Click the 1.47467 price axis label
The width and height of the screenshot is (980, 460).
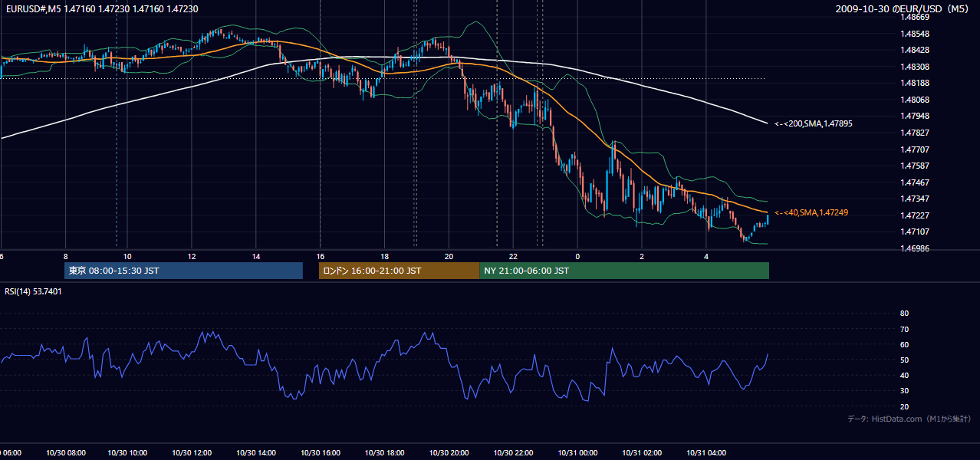914,182
